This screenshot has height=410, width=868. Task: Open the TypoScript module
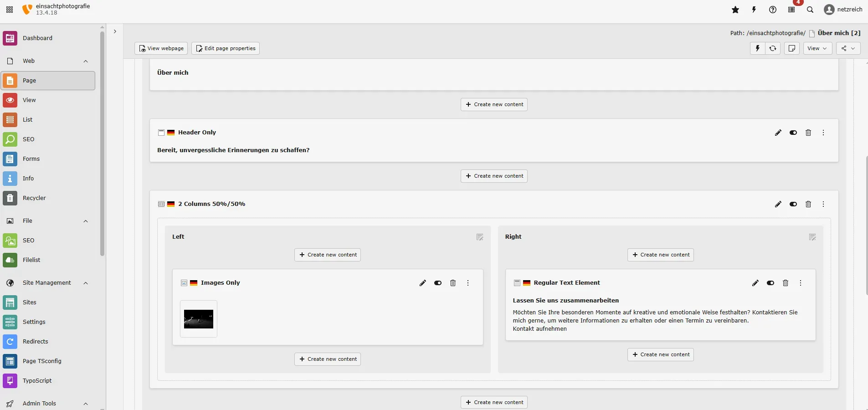pos(37,381)
